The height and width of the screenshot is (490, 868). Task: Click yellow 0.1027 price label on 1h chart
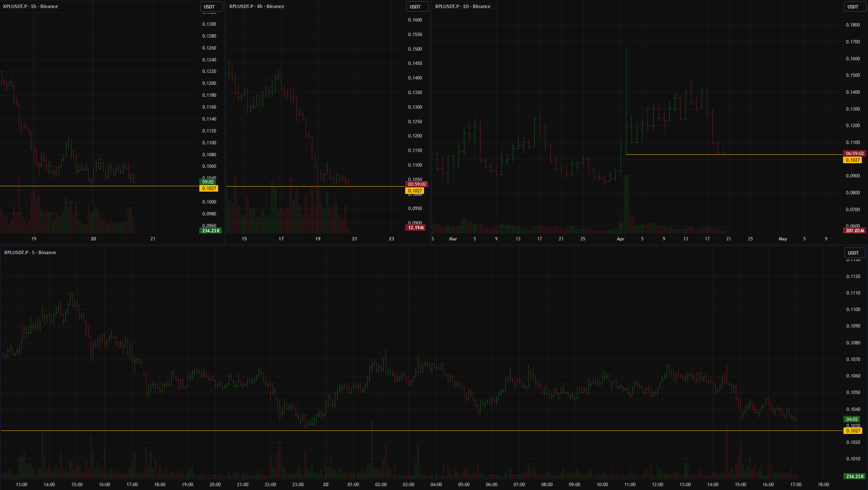click(209, 189)
